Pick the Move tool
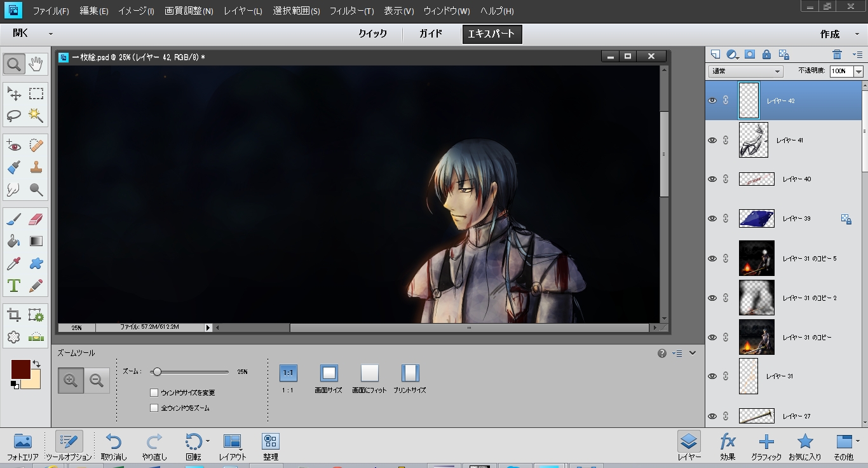 (14, 94)
